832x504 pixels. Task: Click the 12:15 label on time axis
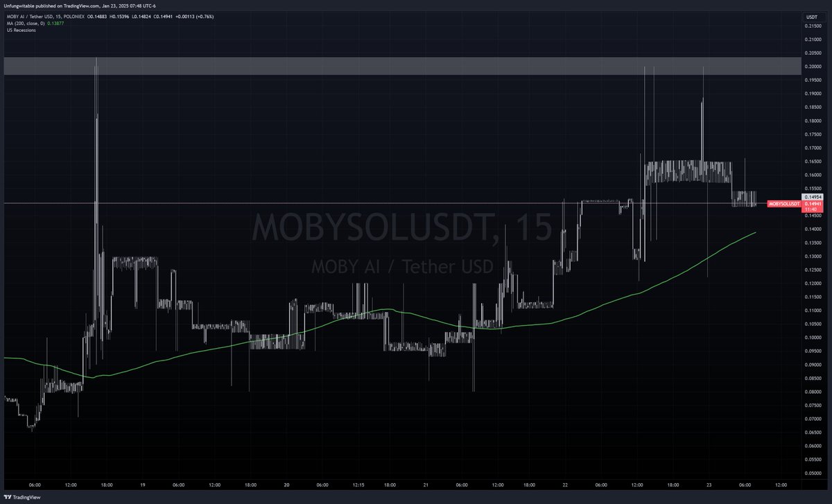coord(358,485)
